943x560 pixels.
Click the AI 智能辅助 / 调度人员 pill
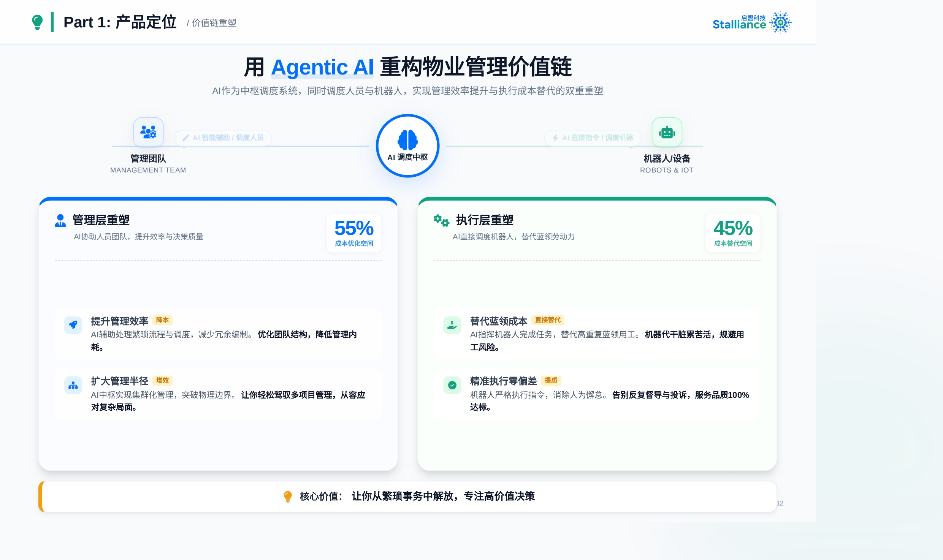[223, 138]
